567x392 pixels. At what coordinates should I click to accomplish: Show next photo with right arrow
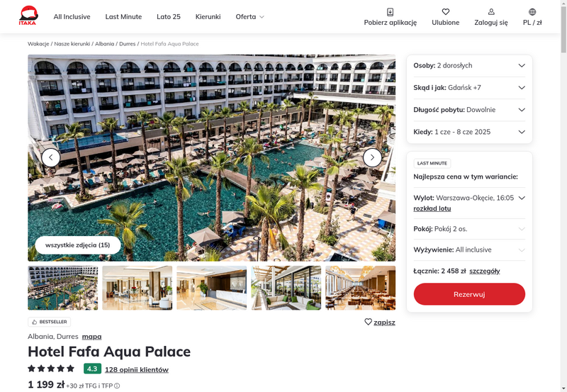click(x=372, y=157)
